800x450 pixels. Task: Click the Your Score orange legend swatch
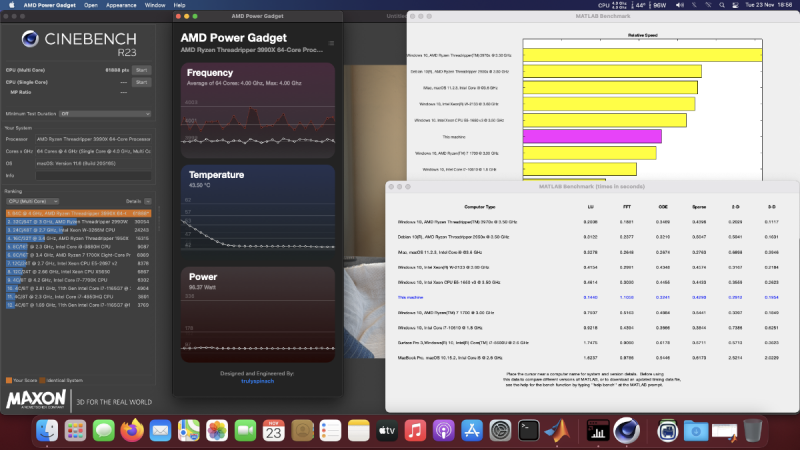[x=9, y=381]
